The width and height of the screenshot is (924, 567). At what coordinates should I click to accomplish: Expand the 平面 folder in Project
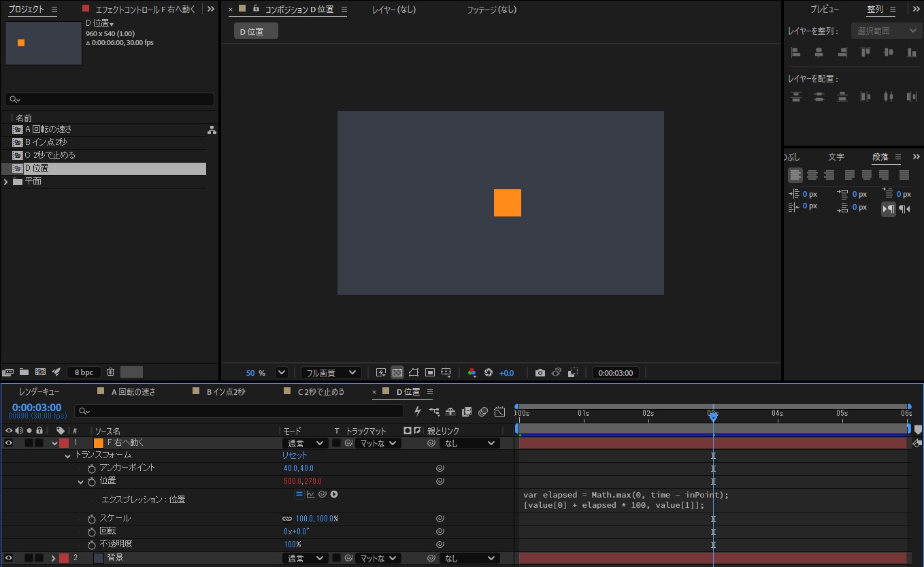tap(6, 182)
